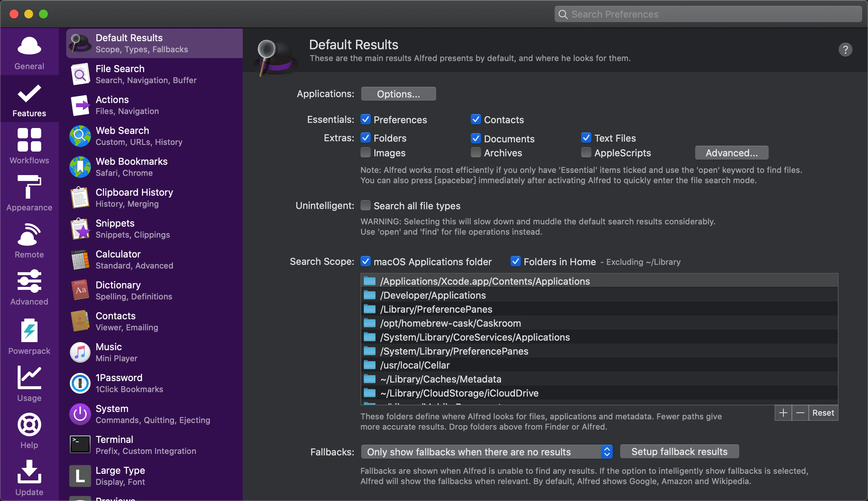Image resolution: width=868 pixels, height=501 pixels.
Task: Select the Web Bookmarks feature
Action: click(154, 167)
